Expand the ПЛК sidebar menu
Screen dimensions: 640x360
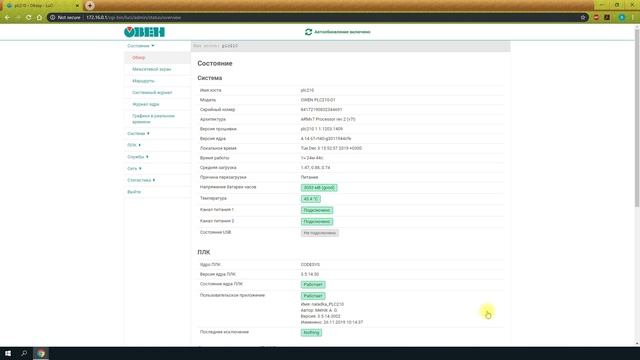[133, 145]
